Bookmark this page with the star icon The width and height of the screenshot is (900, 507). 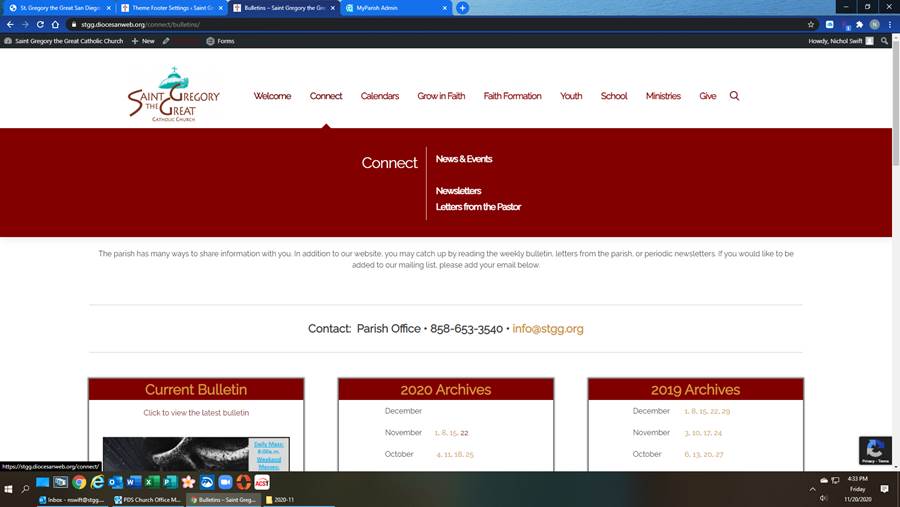coord(811,24)
